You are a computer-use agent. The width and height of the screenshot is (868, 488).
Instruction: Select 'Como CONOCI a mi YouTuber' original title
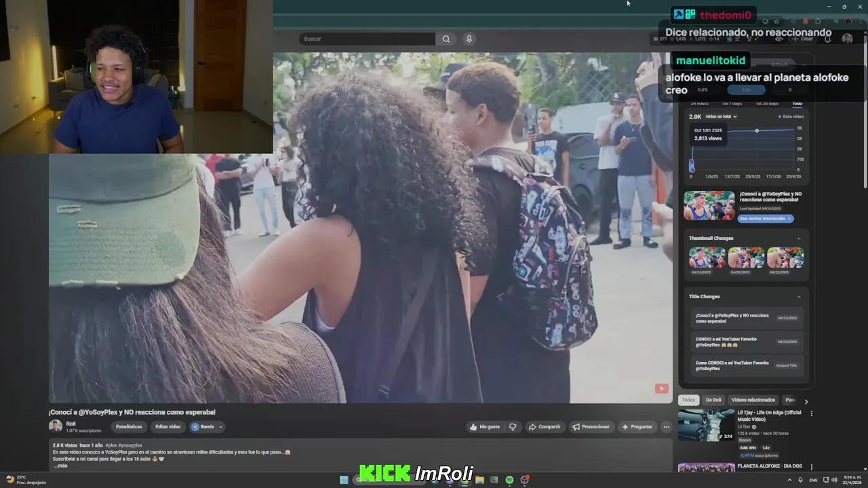[x=747, y=365]
